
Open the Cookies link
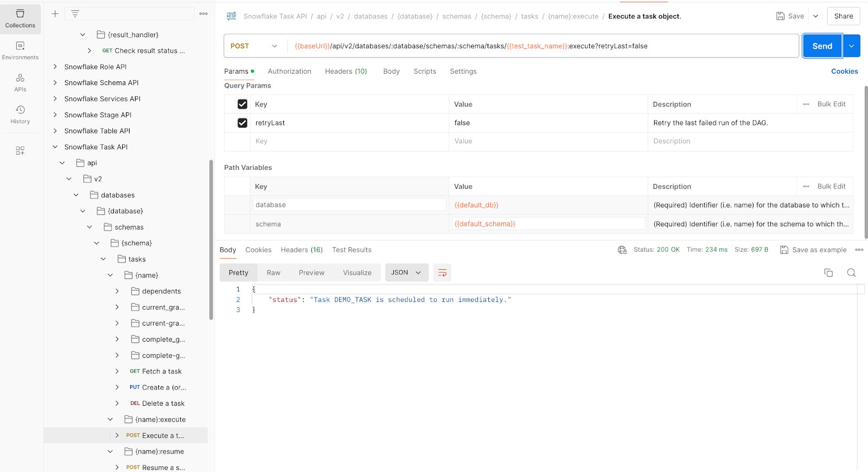pos(844,72)
